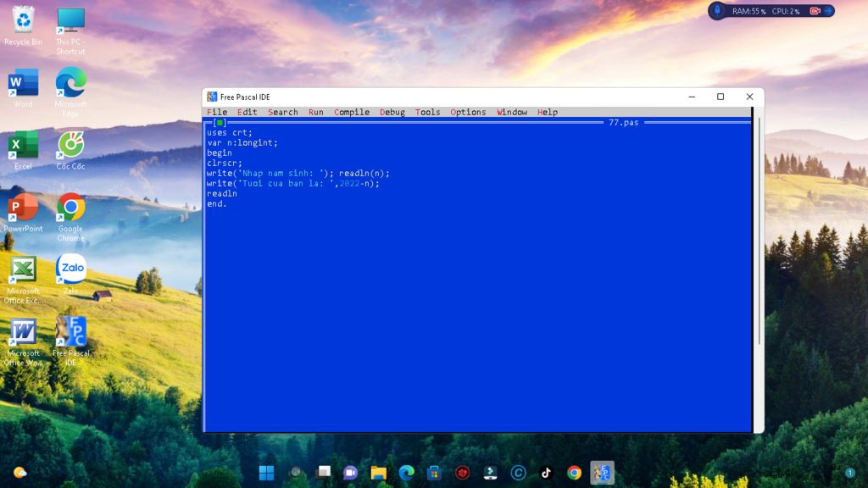The width and height of the screenshot is (868, 488).
Task: Click the RAM:55% readout
Action: (749, 11)
